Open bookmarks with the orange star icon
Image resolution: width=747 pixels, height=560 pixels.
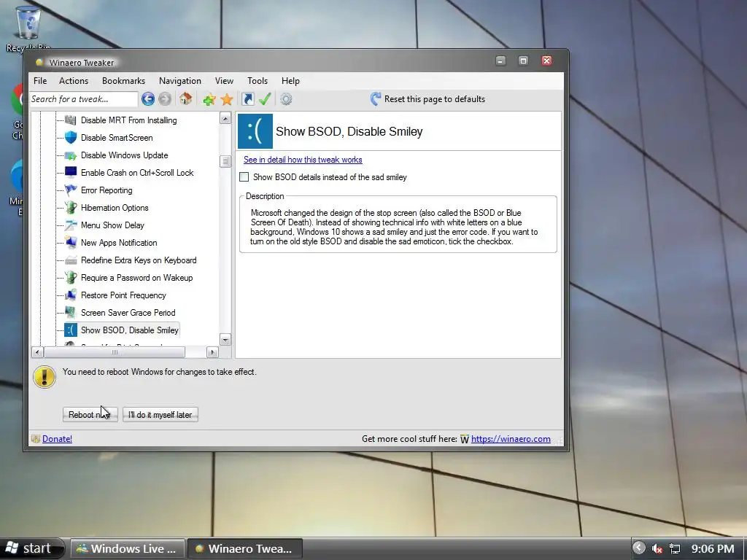coord(227,99)
